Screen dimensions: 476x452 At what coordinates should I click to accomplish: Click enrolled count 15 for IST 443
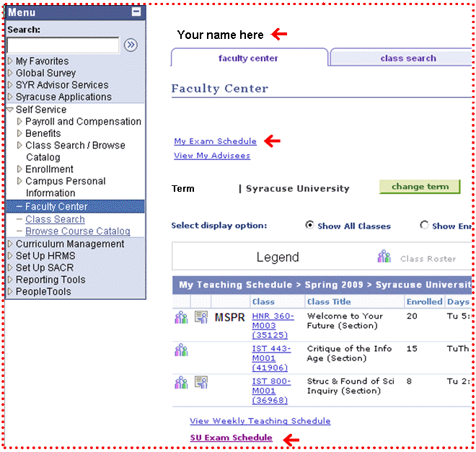tap(412, 349)
